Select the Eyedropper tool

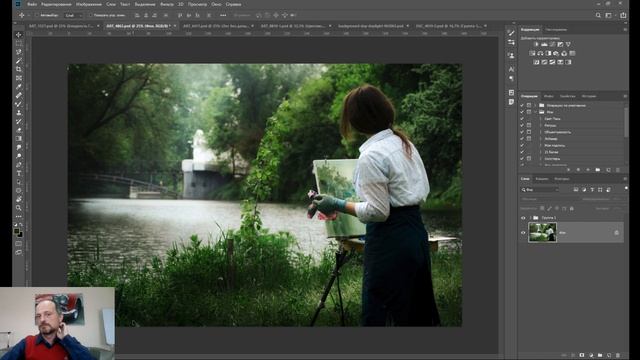pos(19,87)
